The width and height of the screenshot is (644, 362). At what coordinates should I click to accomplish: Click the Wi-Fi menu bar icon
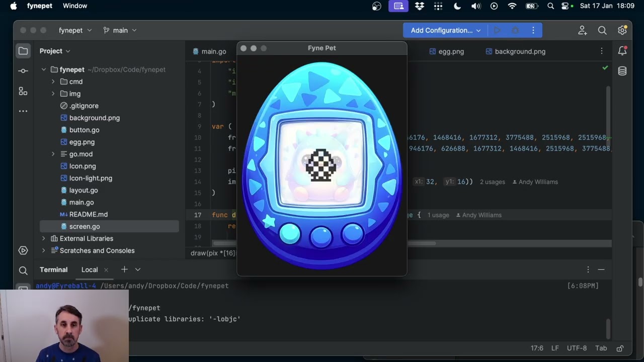[512, 6]
